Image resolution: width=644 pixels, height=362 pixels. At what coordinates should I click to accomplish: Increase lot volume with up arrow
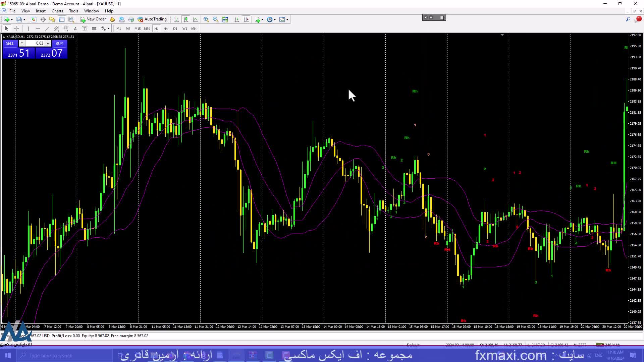(x=48, y=43)
